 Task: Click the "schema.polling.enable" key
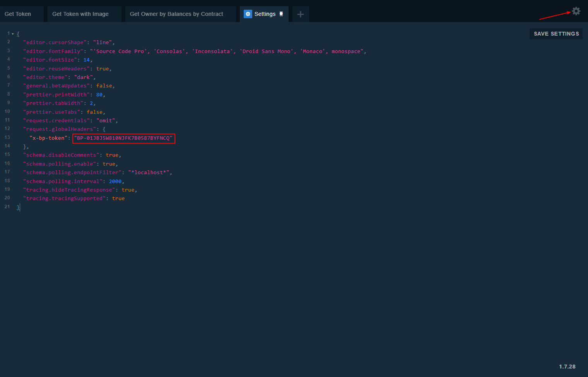coord(60,164)
